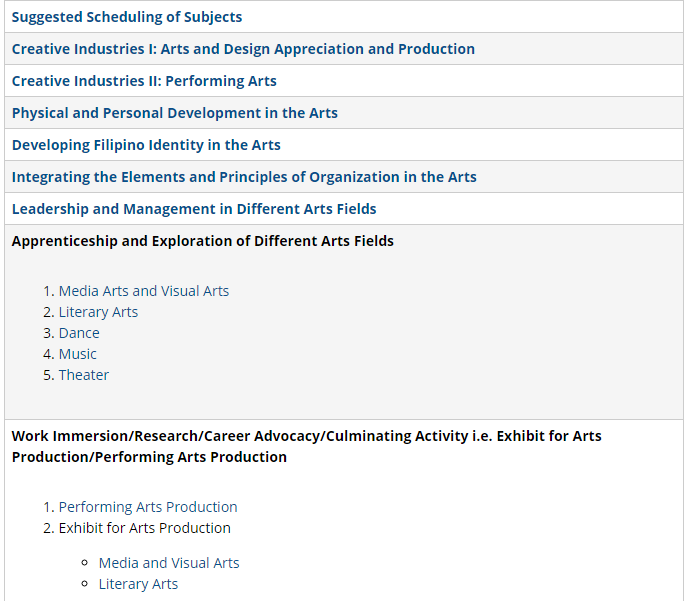Select Apprenticeship and Exploration of Different Arts Fields heading
The width and height of the screenshot is (688, 605).
203,241
